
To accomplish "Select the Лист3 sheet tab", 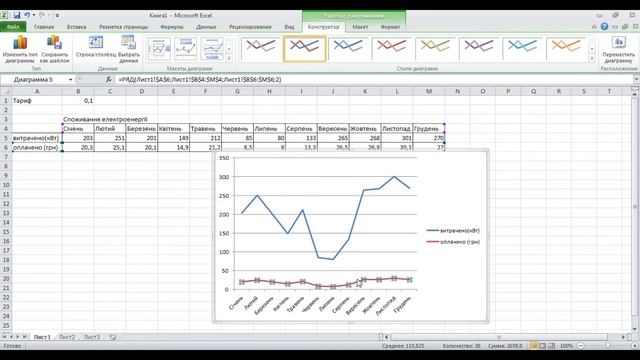I will coord(92,337).
